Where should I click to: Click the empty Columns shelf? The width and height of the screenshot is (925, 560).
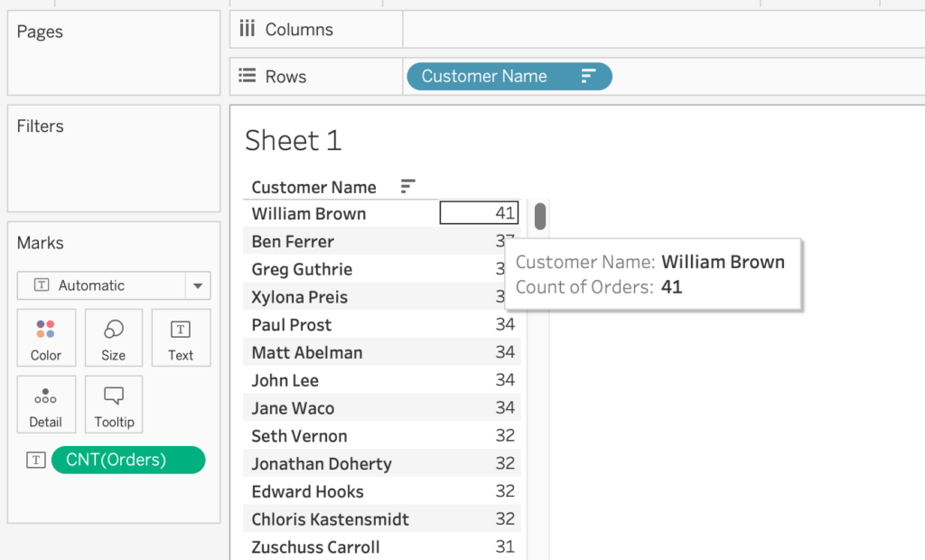[659, 30]
